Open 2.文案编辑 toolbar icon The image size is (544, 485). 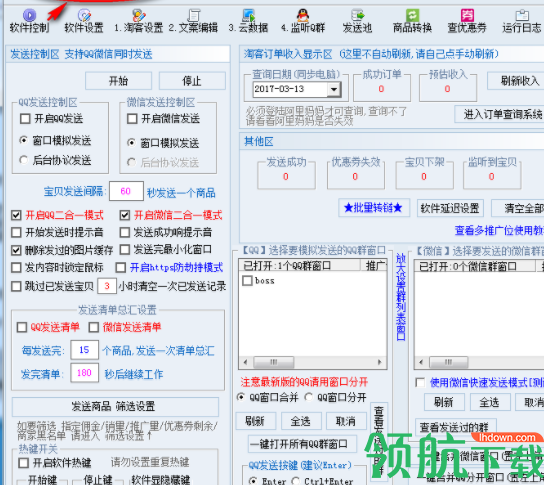(193, 21)
